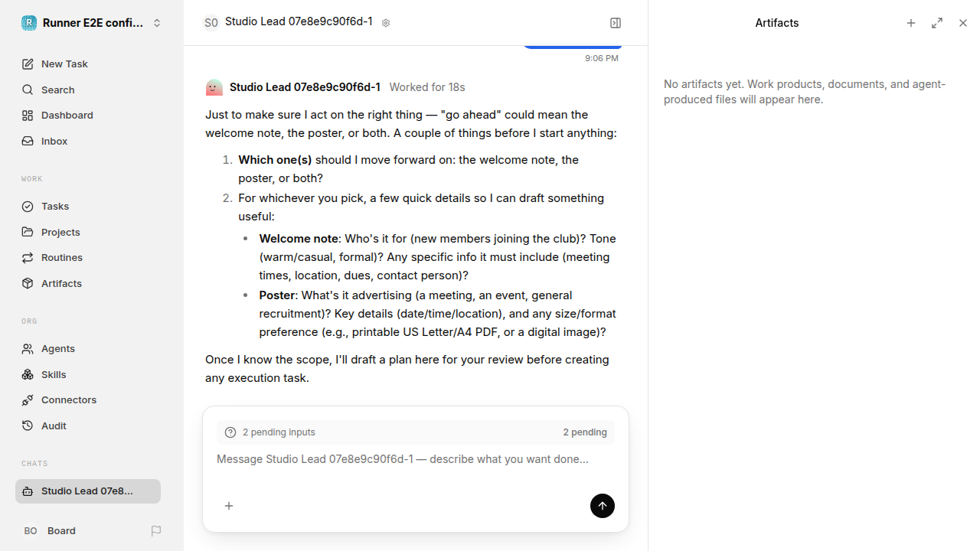Click the message input field
This screenshot has height=551, width=980.
pos(416,468)
